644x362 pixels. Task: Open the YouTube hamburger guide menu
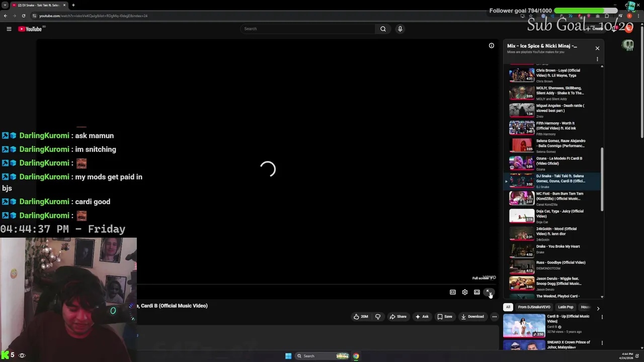[9, 29]
